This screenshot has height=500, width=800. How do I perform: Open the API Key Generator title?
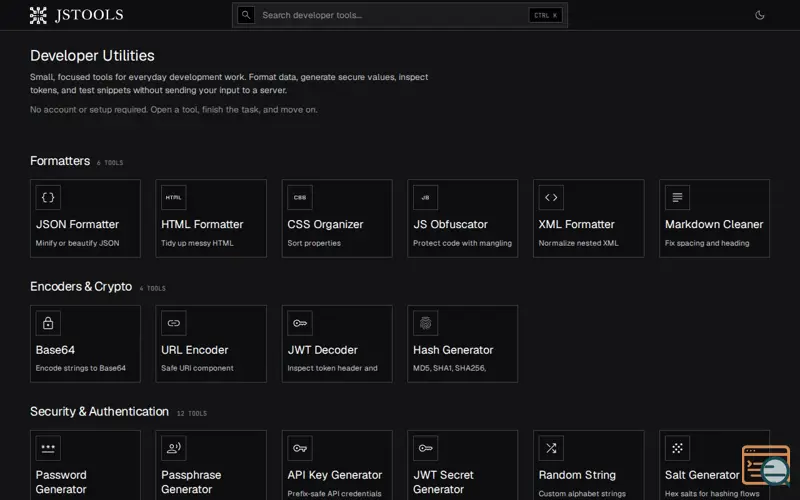[x=335, y=475]
